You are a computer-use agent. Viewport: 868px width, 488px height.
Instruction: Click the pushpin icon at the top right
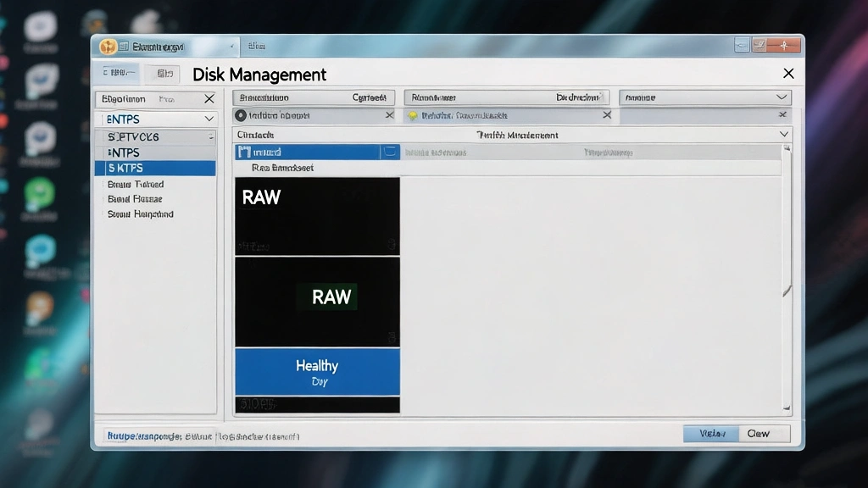[783, 45]
